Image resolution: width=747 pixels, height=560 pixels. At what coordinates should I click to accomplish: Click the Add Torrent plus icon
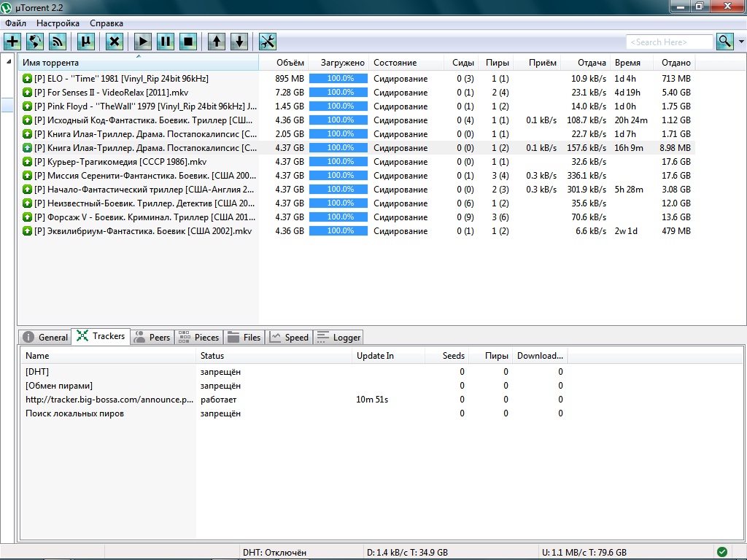pos(12,42)
